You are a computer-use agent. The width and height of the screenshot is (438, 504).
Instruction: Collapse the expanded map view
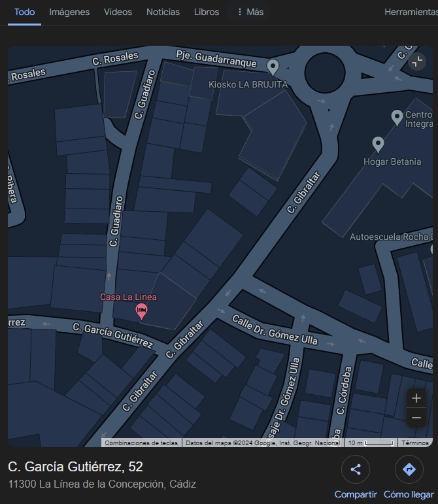(x=417, y=61)
